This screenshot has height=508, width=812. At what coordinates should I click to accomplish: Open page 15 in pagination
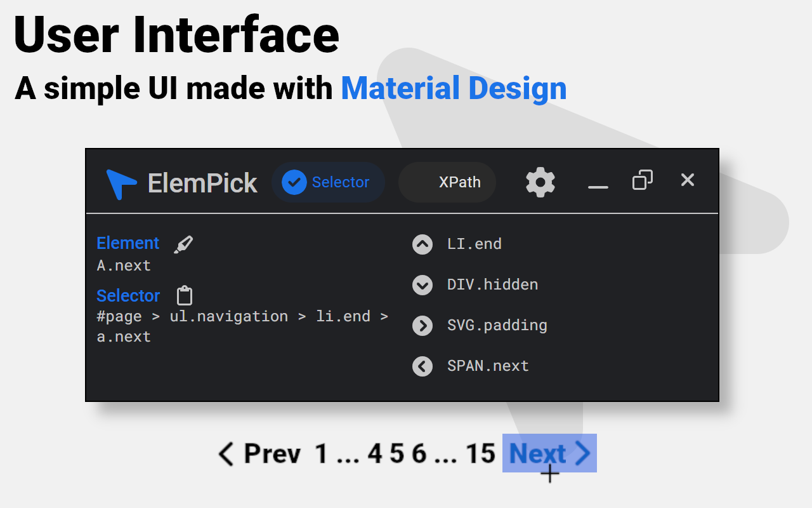click(x=480, y=454)
